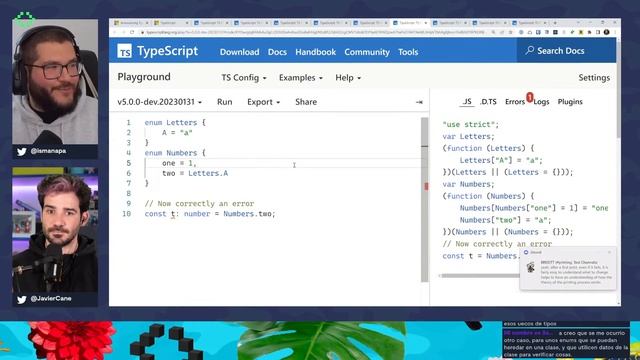Expand the Examples dropdown menu

[301, 78]
